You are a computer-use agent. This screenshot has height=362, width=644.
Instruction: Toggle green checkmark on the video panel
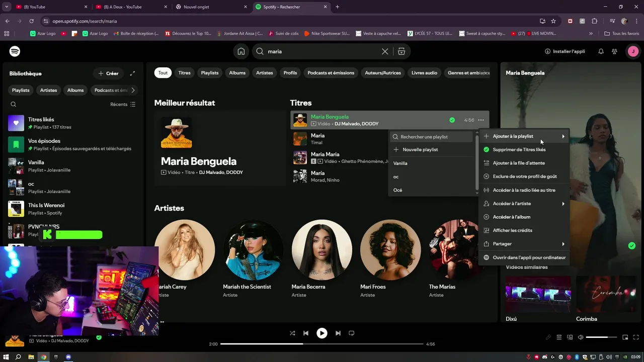pyautogui.click(x=632, y=246)
